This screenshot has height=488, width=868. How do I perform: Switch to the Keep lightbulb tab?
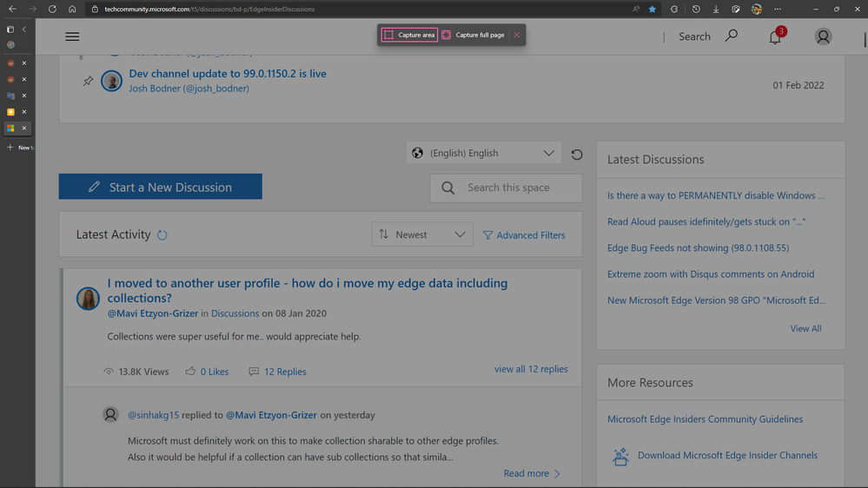click(x=10, y=112)
